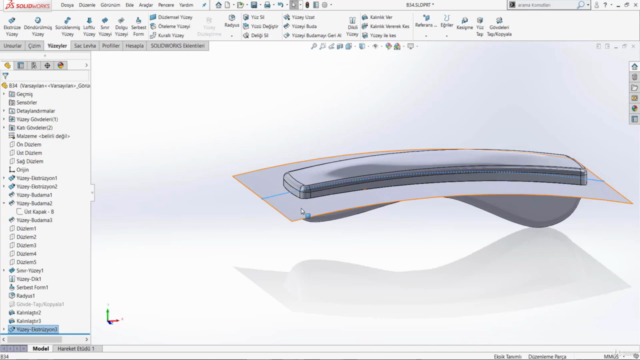This screenshot has height=360, width=640.
Task: Click Yüzeyi Budamayı Geri Al command
Action: [x=312, y=36]
